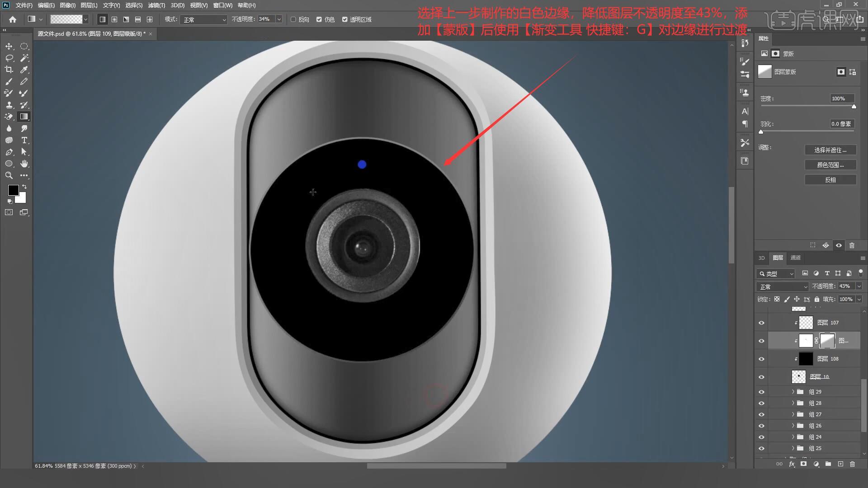Open layer opacity 43% dropdown
Viewport: 868px width, 488px height.
click(x=859, y=286)
